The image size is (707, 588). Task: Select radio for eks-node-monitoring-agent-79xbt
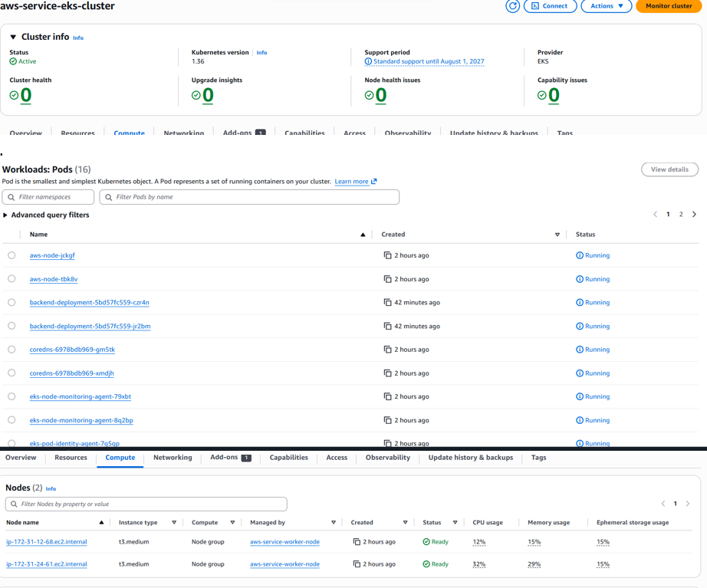tap(12, 396)
